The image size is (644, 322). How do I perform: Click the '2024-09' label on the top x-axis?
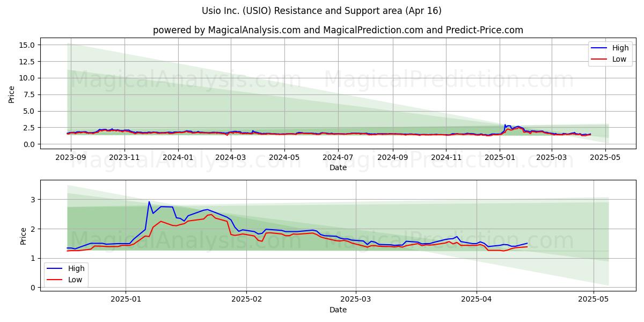click(x=392, y=157)
